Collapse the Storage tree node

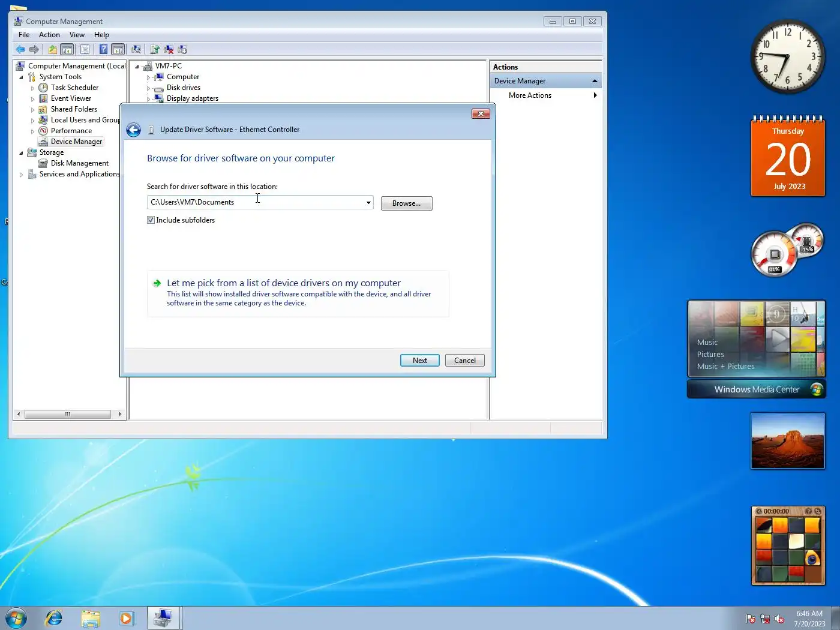[22, 153]
